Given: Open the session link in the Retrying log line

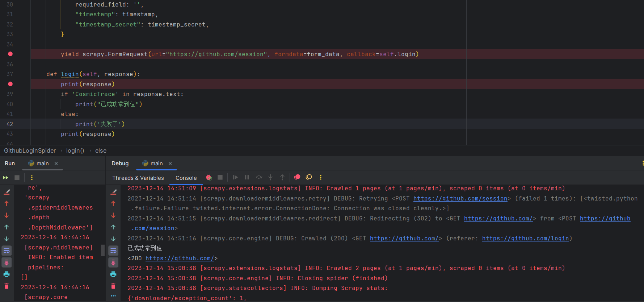Looking at the screenshot, I should [x=460, y=199].
